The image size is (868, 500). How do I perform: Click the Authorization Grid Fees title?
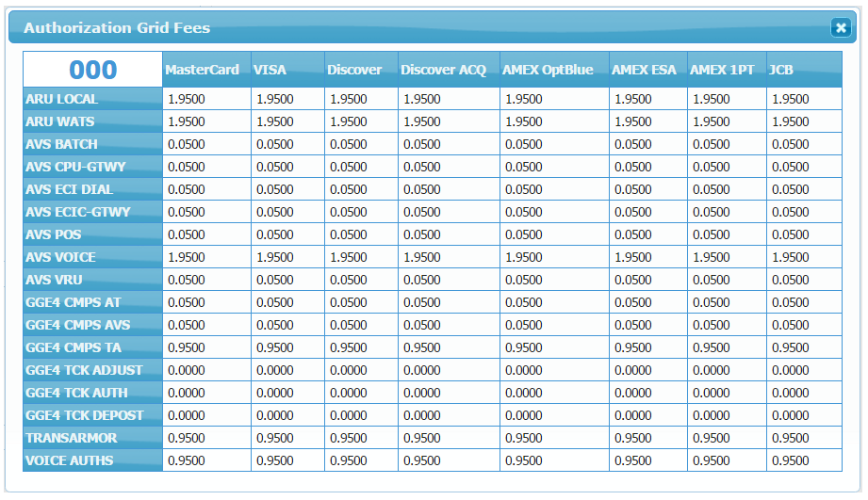point(117,27)
